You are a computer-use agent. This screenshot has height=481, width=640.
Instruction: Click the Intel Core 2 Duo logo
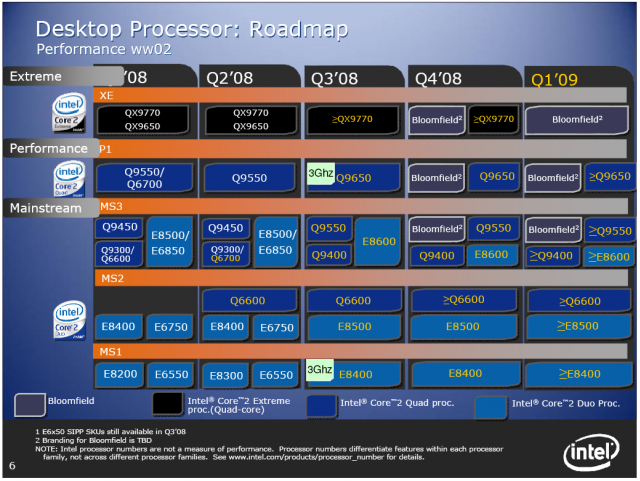pyautogui.click(x=69, y=319)
